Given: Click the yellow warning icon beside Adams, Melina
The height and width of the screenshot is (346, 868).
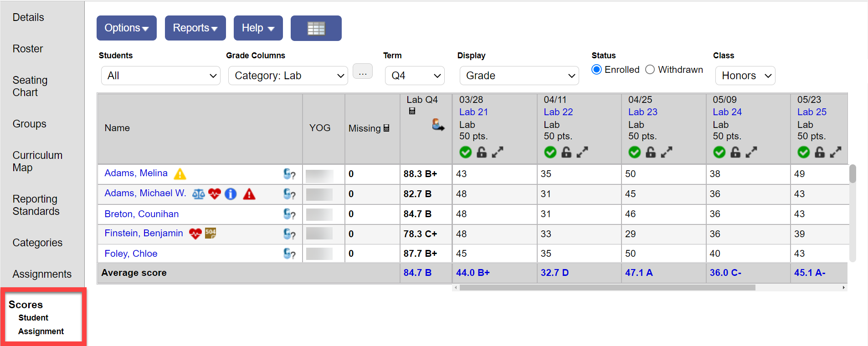Looking at the screenshot, I should 180,174.
